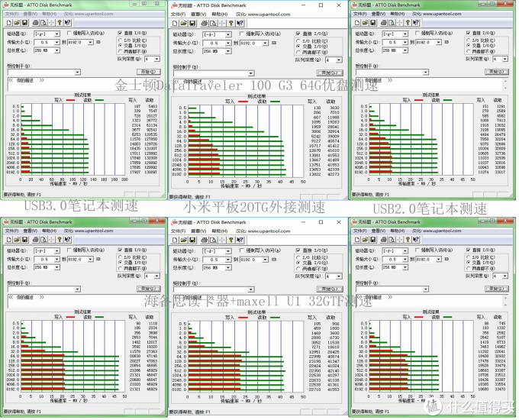519x420 pixels.
Task: Open 帮助(H) menu in top-middle window
Action: 220,15
